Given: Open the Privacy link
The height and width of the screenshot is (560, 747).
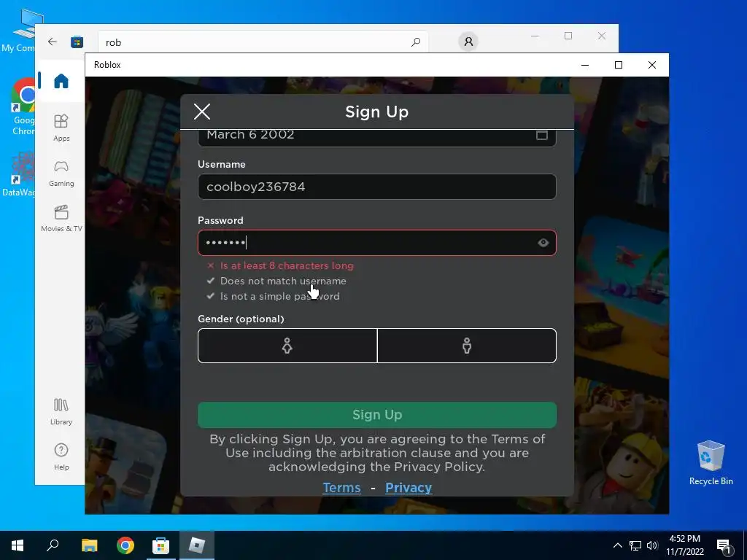Looking at the screenshot, I should click(x=409, y=488).
